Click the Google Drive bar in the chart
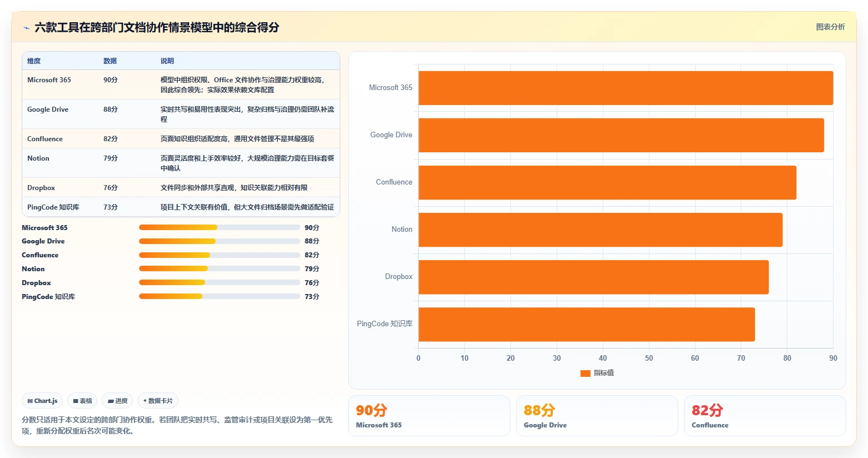Viewport: 868px width, 458px height. pos(621,135)
